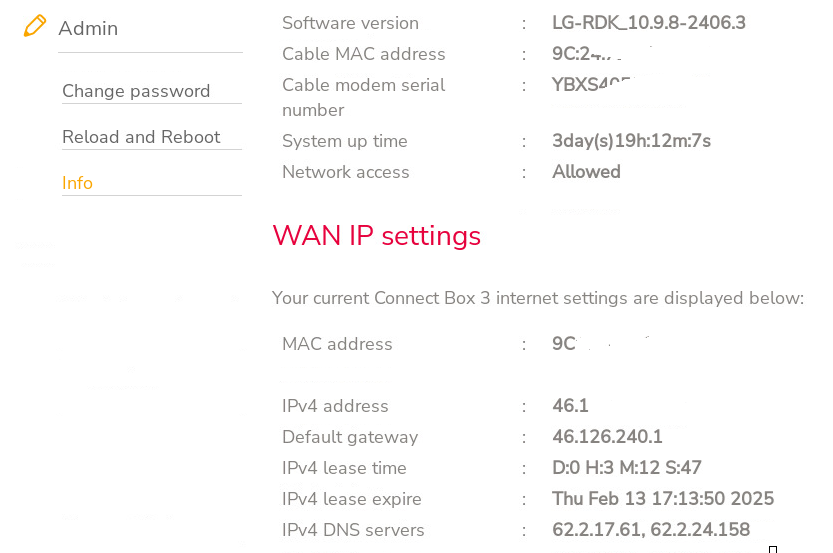Click the Connect Box 3 internet settings description
Image resolution: width=833 pixels, height=553 pixels.
point(537,298)
